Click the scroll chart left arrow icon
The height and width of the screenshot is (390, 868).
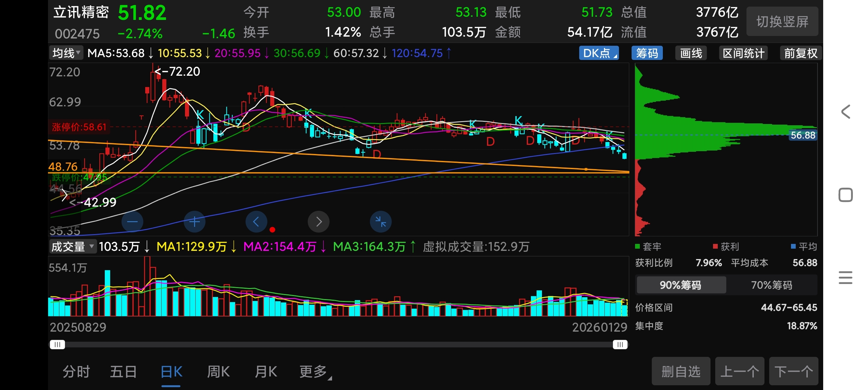tap(256, 222)
